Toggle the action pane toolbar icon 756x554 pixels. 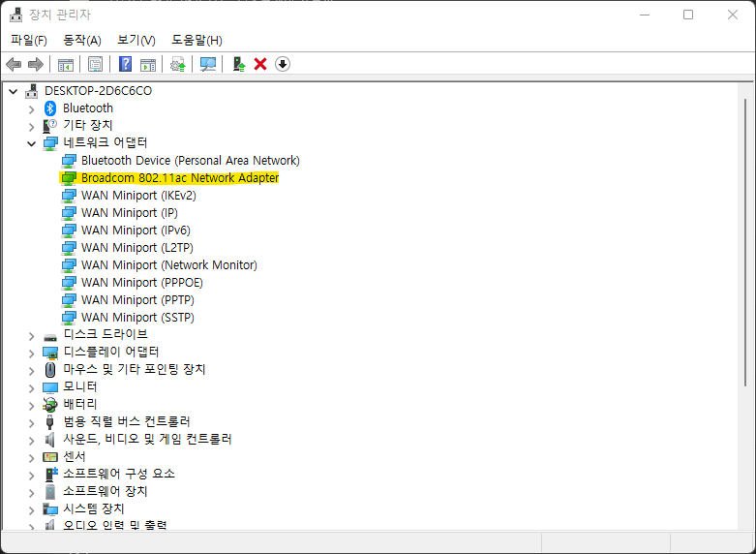(x=148, y=64)
